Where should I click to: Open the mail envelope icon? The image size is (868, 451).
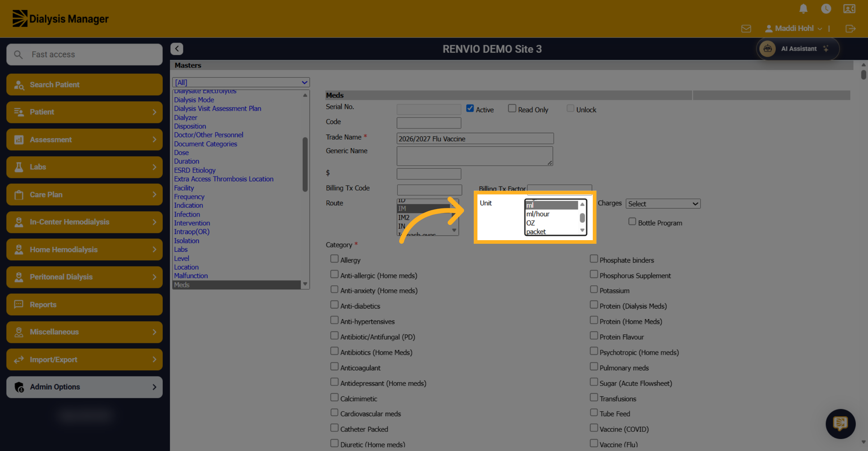click(x=746, y=29)
